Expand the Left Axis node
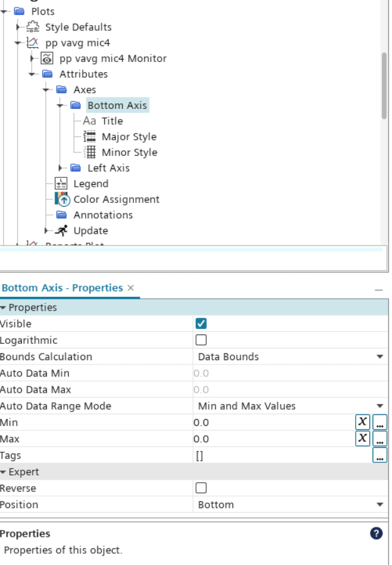The width and height of the screenshot is (392, 565). 60,168
